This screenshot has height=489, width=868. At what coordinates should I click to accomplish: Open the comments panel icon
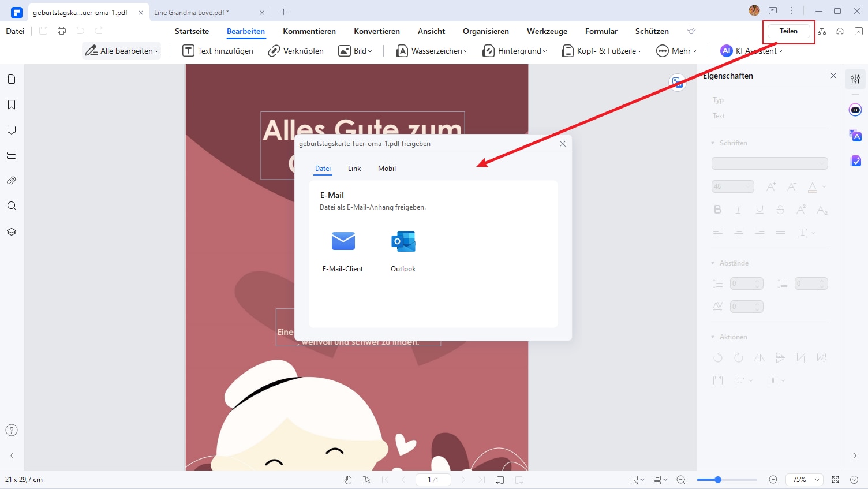12,130
